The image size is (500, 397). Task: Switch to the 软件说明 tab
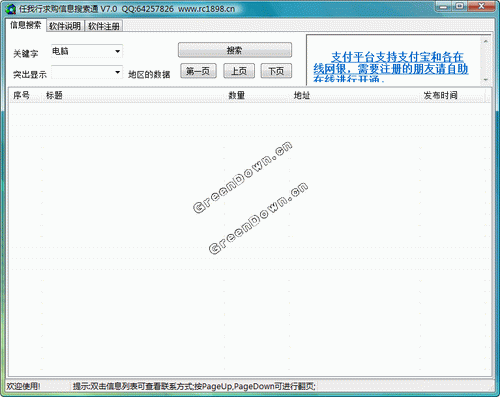point(65,26)
